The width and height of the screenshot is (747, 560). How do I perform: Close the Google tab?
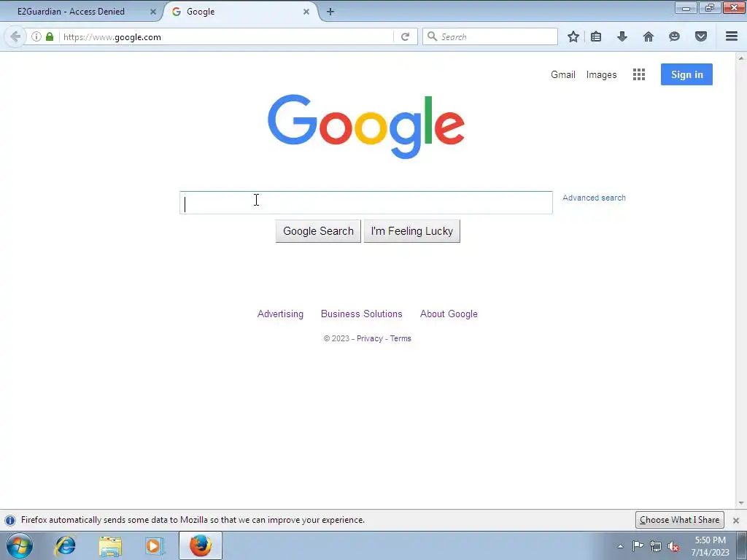click(306, 12)
